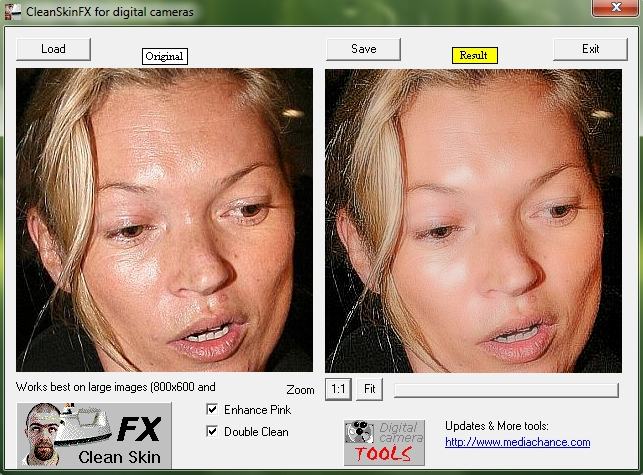Click the progress bar beside Fit
Viewport: 643px width, 475px height.
[506, 391]
